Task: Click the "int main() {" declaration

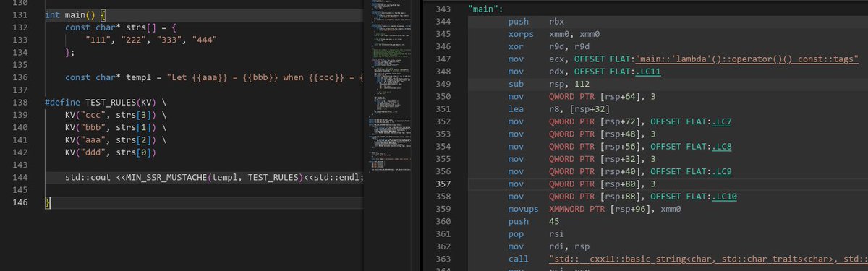Action: 76,14
